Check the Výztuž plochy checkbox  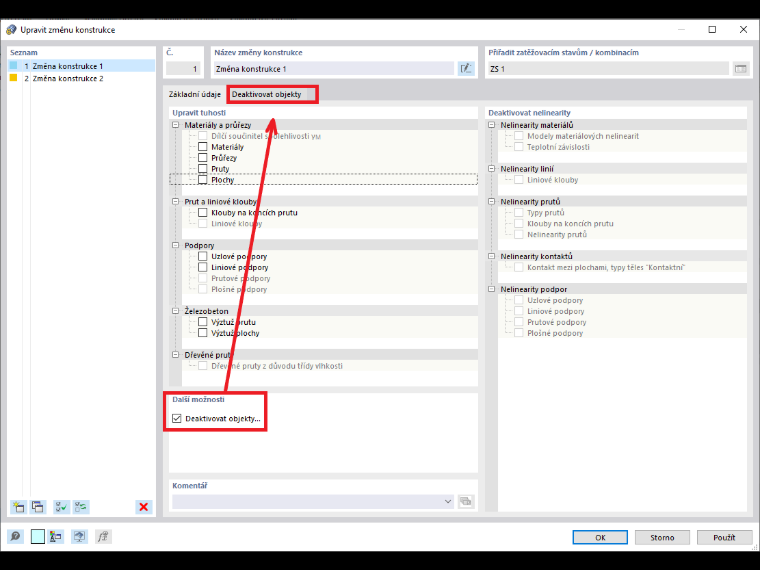(x=203, y=333)
